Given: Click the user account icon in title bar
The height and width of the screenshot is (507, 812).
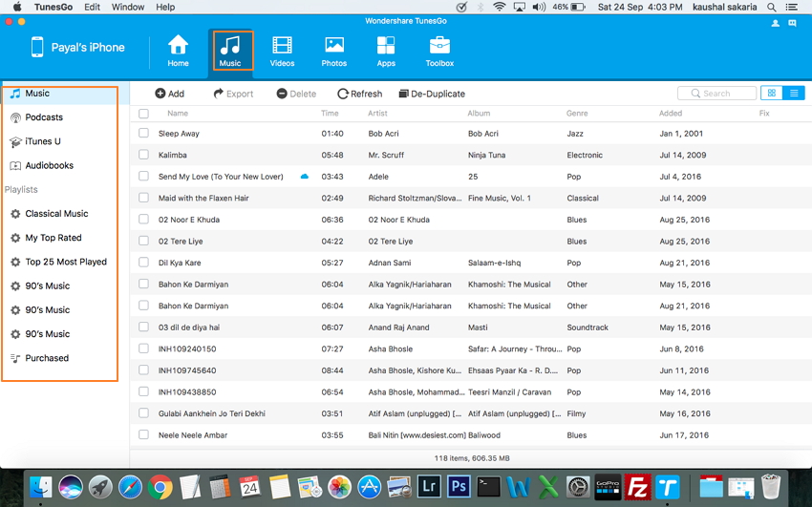Looking at the screenshot, I should point(776,23).
